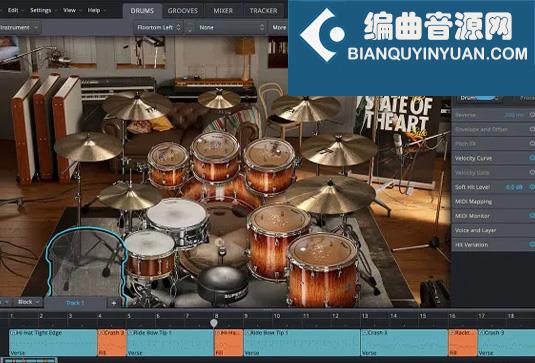Expand the Envelope and Offset section
535x363 pixels.
(x=481, y=130)
